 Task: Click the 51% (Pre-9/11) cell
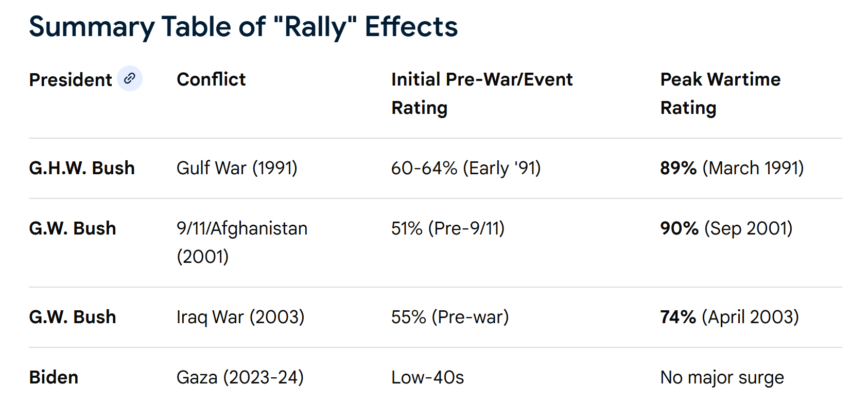447,228
